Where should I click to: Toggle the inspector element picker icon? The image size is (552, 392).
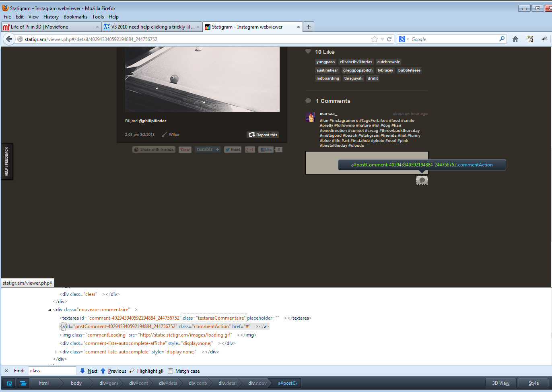click(9, 383)
